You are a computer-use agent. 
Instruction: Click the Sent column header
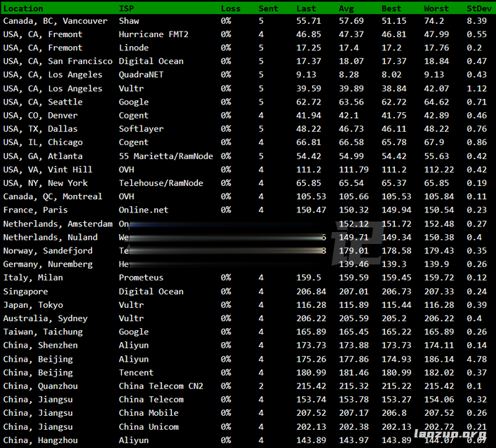(x=268, y=8)
